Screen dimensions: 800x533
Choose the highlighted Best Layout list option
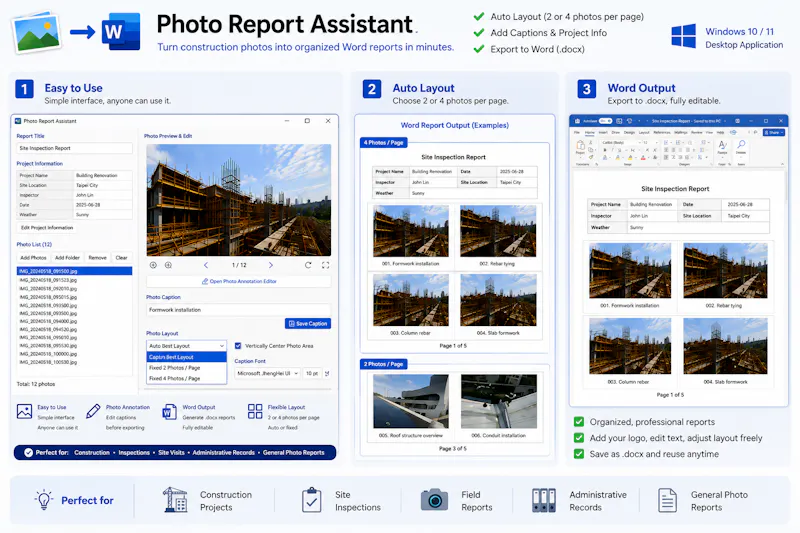click(186, 357)
